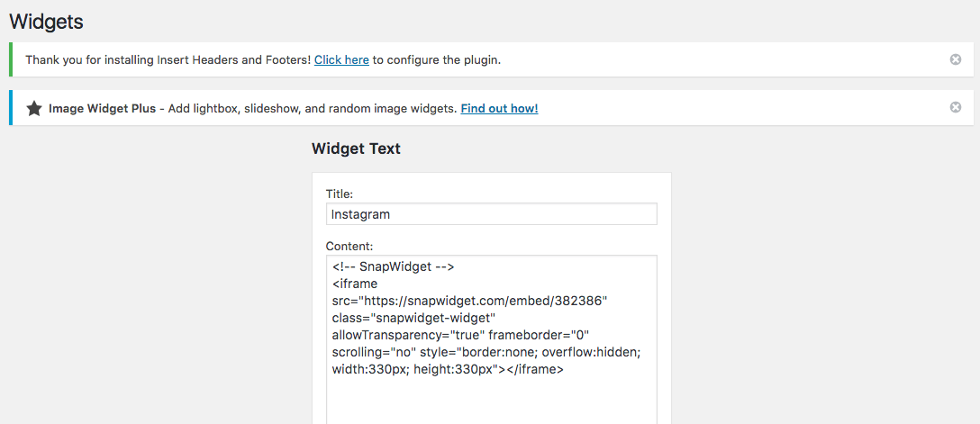Click the "Title:" field label
The height and width of the screenshot is (424, 980).
tap(340, 193)
